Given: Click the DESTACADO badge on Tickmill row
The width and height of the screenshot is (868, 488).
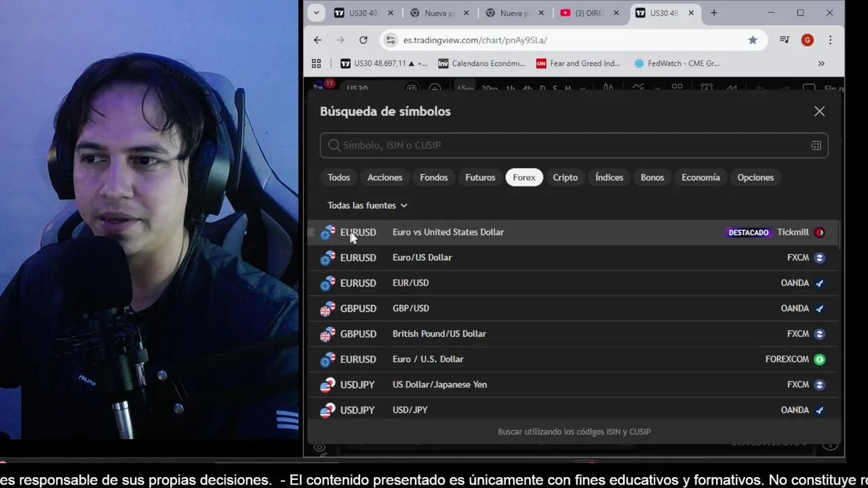Looking at the screenshot, I should pyautogui.click(x=748, y=232).
